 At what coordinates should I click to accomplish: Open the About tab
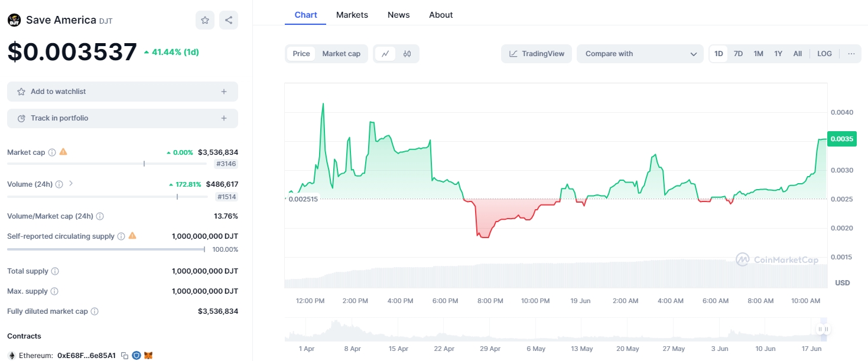441,15
